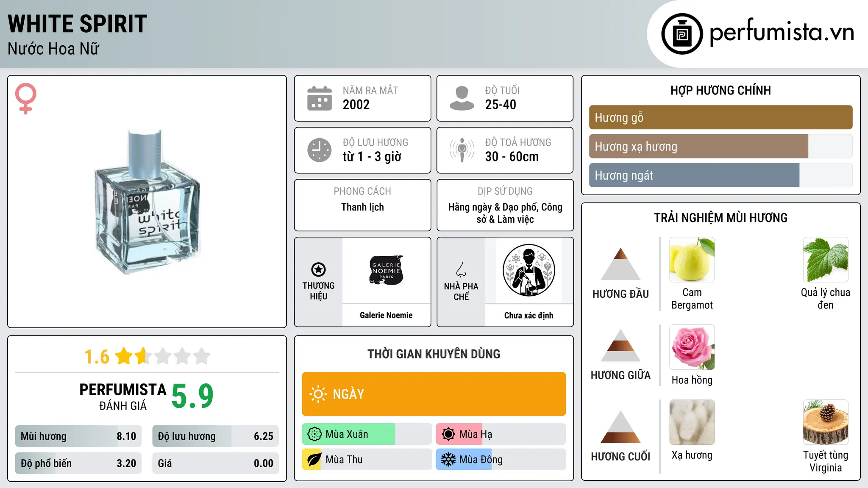Click the Hương gỗ accord bar
The image size is (868, 488).
point(721,117)
